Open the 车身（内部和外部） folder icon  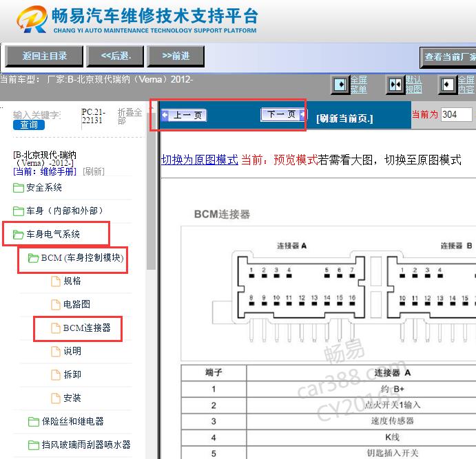click(18, 211)
